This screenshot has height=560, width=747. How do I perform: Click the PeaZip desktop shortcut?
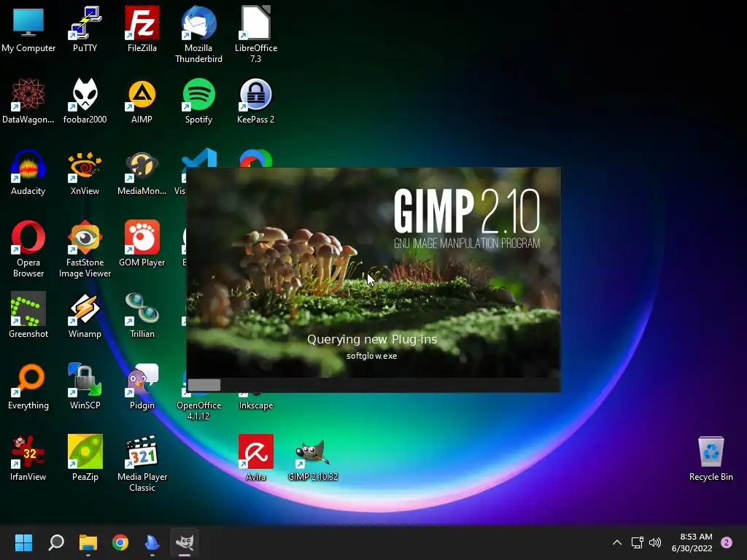[x=85, y=458]
